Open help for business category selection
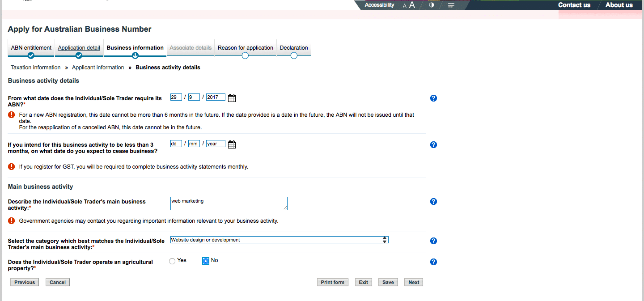Viewport: 644px width, 301px height. [x=433, y=241]
